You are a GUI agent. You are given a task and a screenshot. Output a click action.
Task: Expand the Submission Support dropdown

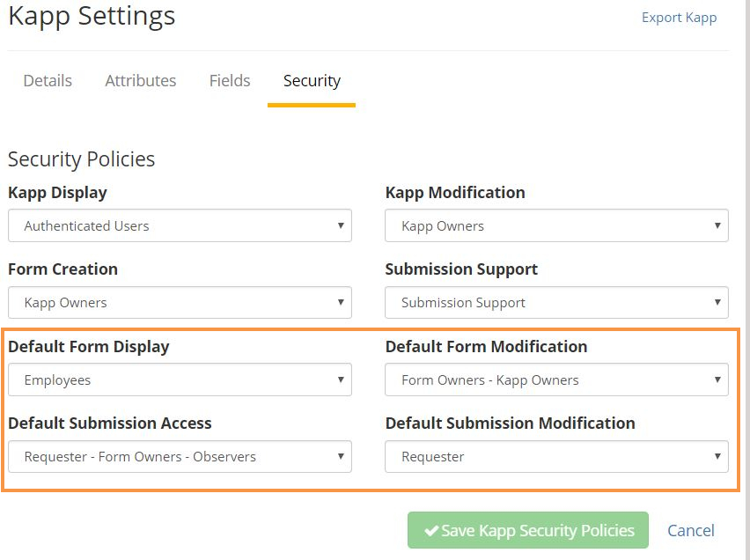[556, 302]
